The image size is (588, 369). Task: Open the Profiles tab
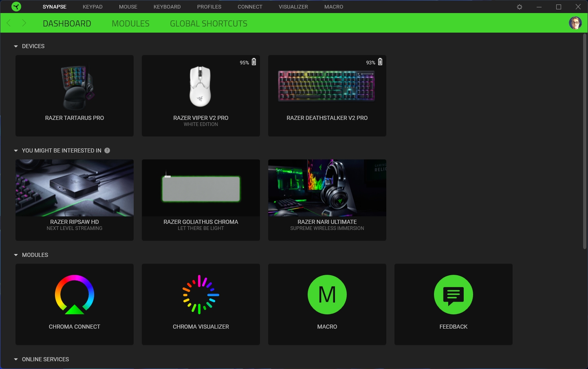point(209,7)
